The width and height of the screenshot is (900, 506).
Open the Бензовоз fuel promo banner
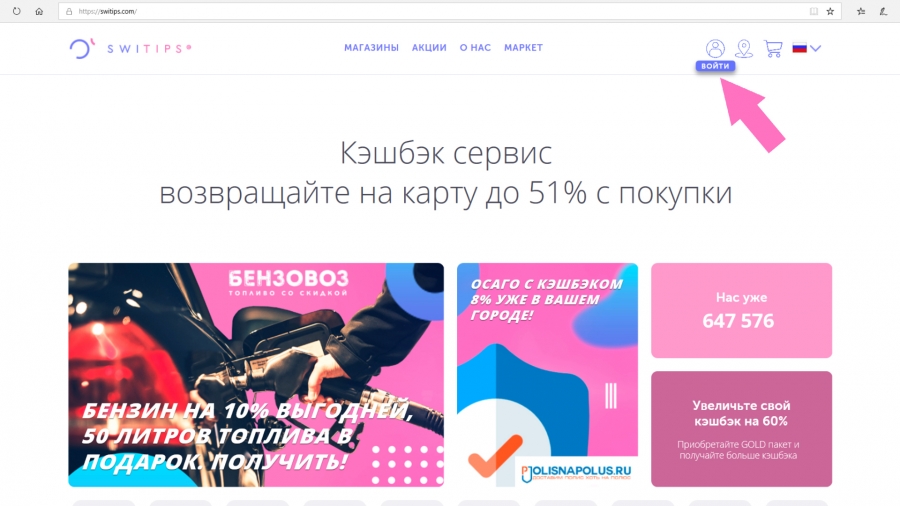coord(256,375)
